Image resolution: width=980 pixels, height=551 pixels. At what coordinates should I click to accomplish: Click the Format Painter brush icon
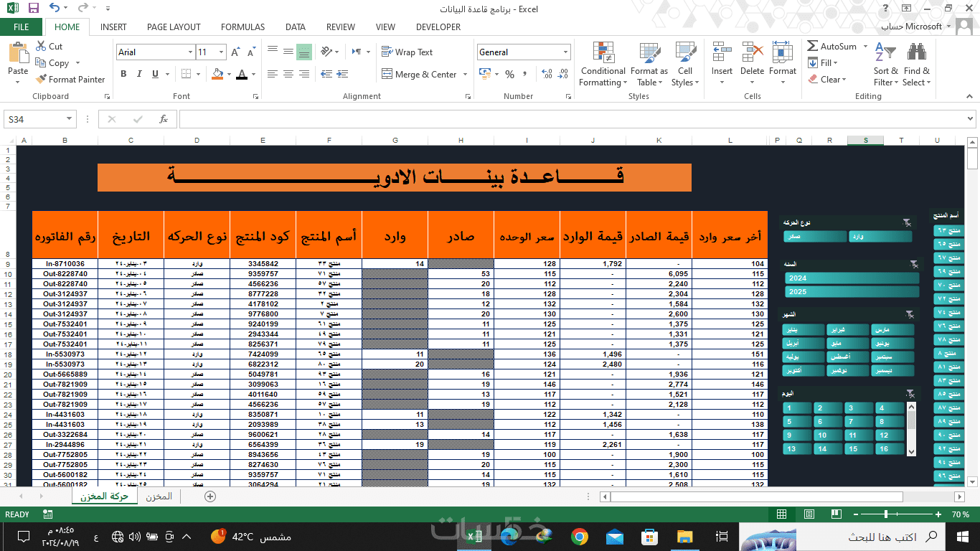41,80
